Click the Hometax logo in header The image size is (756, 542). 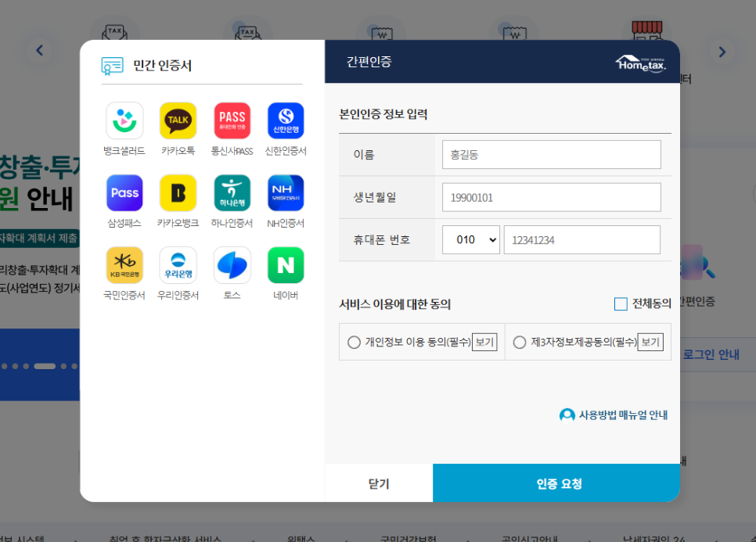pos(641,63)
